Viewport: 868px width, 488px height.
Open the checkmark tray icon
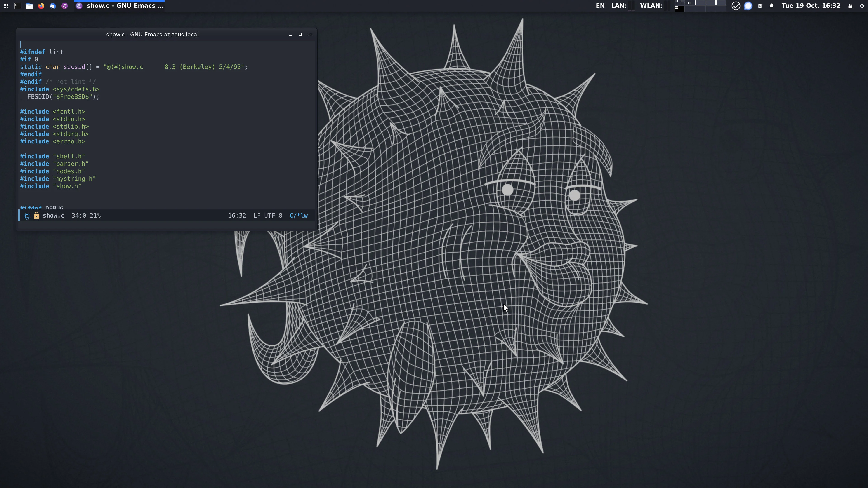[736, 6]
